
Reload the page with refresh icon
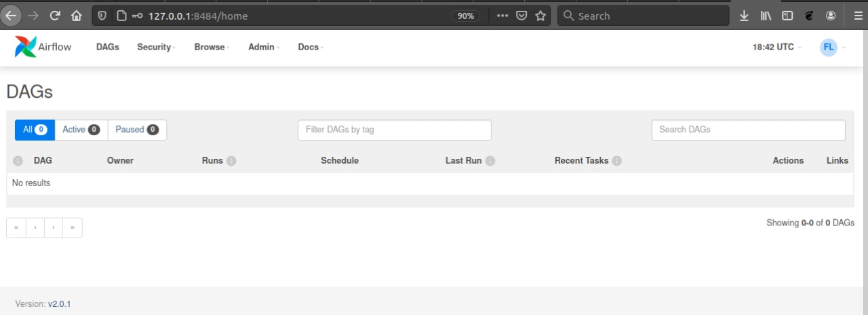[x=55, y=16]
